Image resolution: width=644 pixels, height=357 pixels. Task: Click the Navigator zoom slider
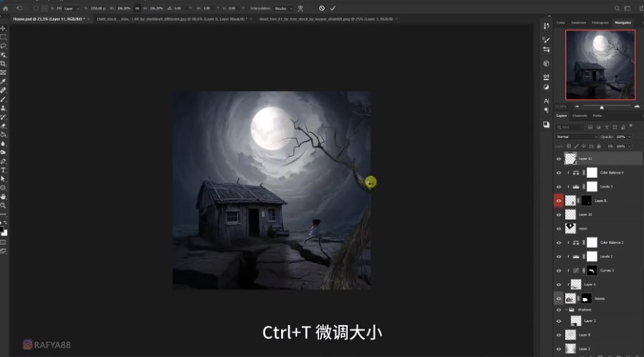point(601,106)
